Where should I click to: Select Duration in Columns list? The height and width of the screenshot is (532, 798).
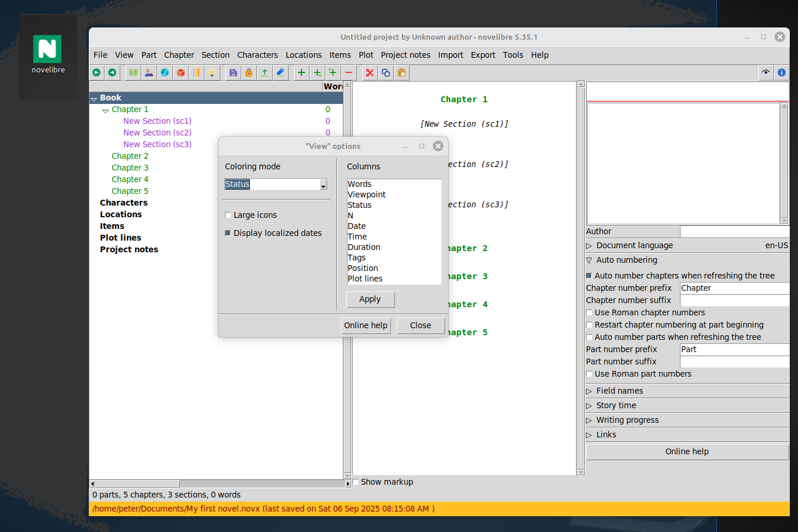[x=363, y=247]
